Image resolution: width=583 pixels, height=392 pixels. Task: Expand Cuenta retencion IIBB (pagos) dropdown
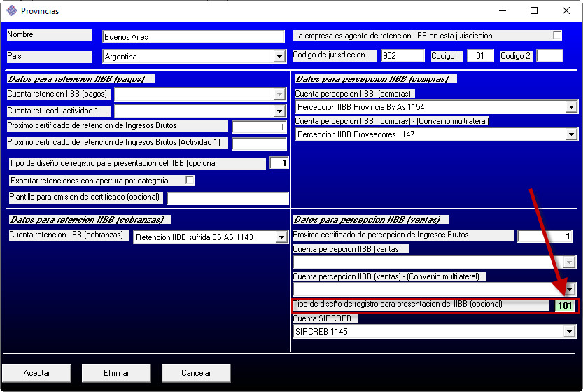coord(279,93)
